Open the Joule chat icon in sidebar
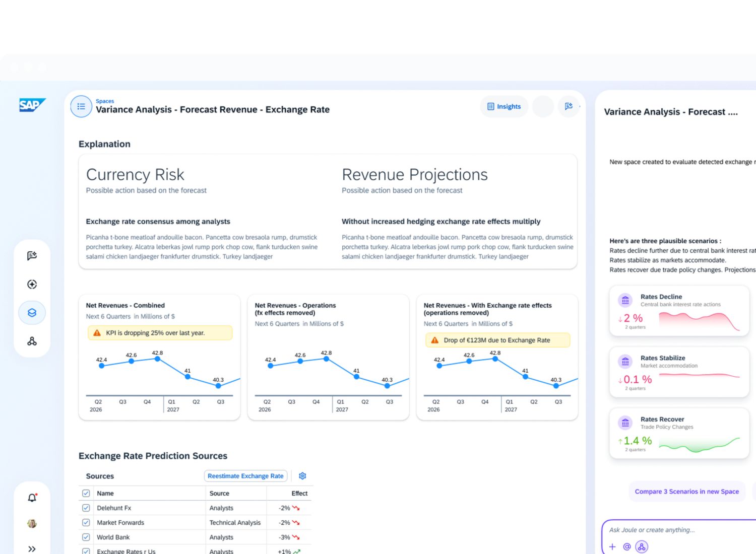Viewport: 756px width, 554px height. pyautogui.click(x=32, y=256)
